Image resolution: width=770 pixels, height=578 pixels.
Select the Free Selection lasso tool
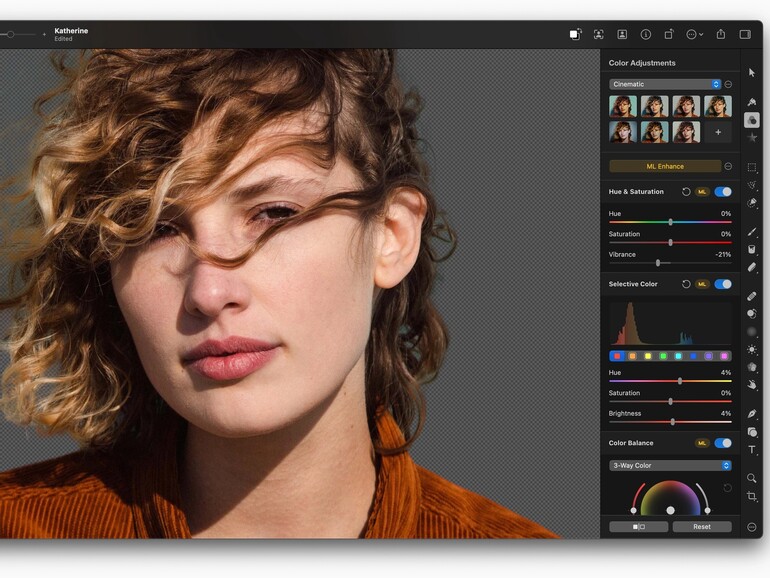coord(751,185)
